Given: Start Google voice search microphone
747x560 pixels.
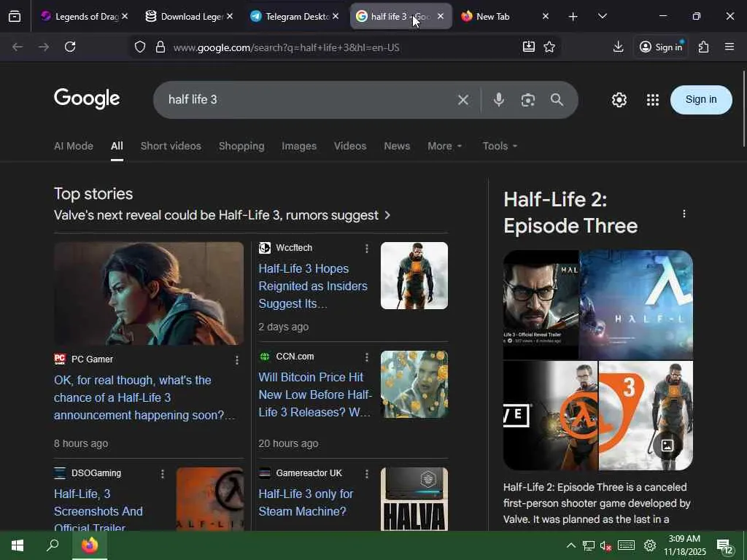Looking at the screenshot, I should click(499, 100).
